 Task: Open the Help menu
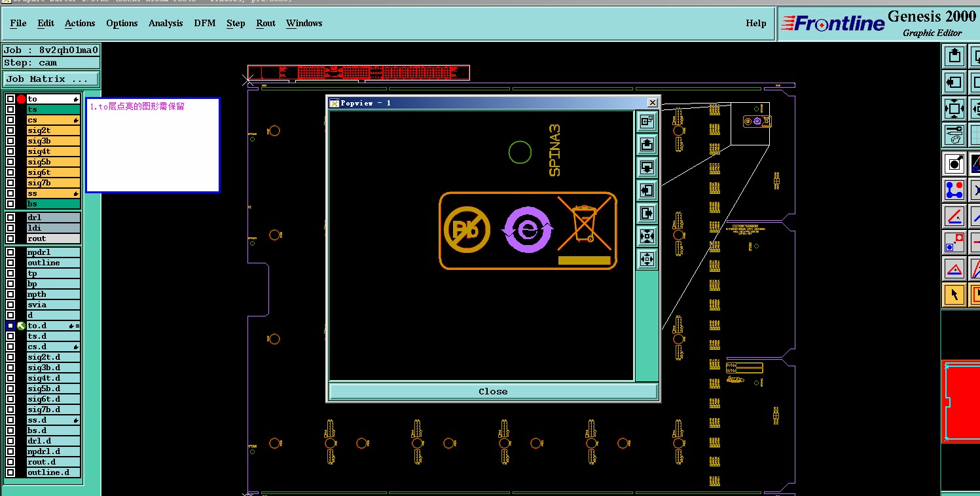point(756,23)
